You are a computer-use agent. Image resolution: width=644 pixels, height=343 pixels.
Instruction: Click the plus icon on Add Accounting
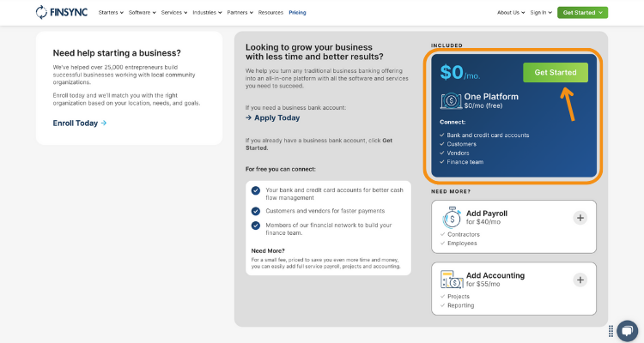[x=580, y=280]
